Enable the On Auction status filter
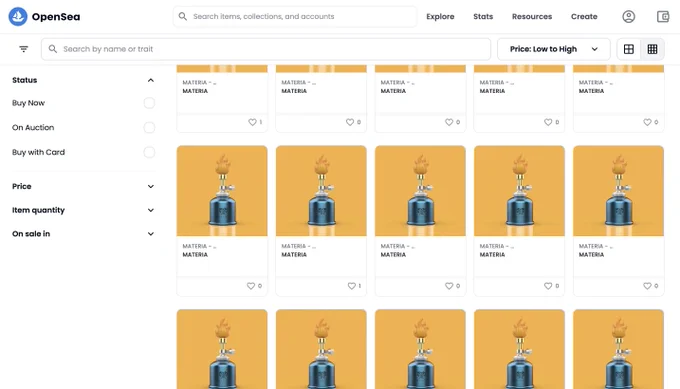The height and width of the screenshot is (389, 680). (x=149, y=127)
